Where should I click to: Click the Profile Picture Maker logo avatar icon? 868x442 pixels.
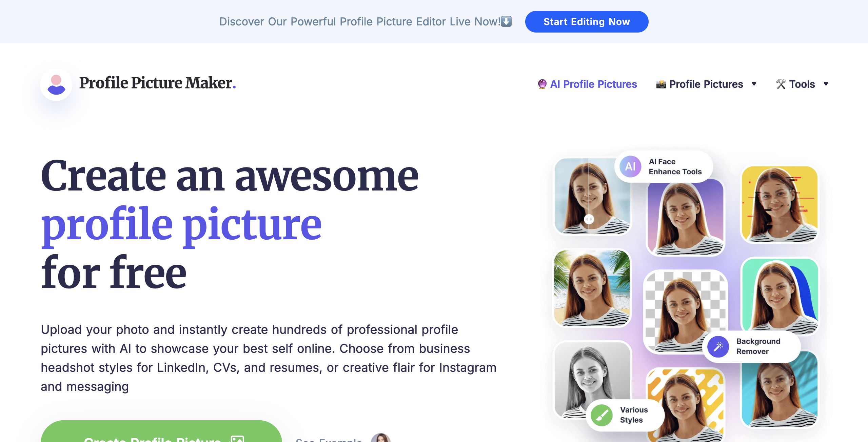point(56,85)
